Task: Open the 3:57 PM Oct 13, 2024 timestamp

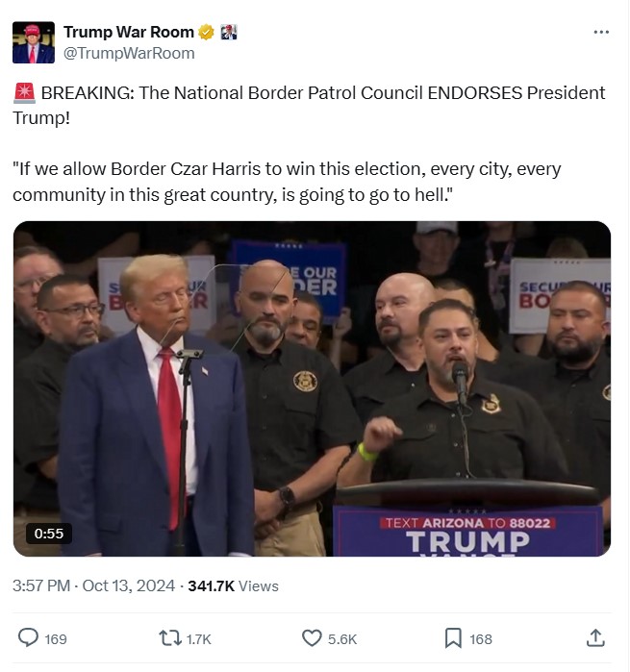Action: coord(93,585)
